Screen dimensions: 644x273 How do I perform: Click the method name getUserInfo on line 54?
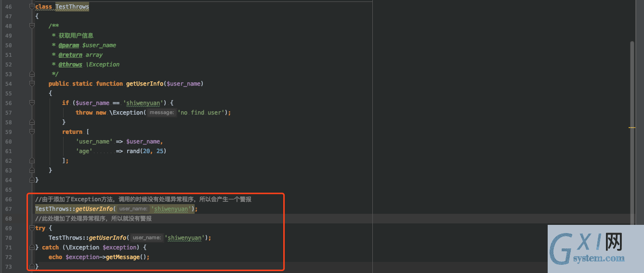click(x=145, y=84)
